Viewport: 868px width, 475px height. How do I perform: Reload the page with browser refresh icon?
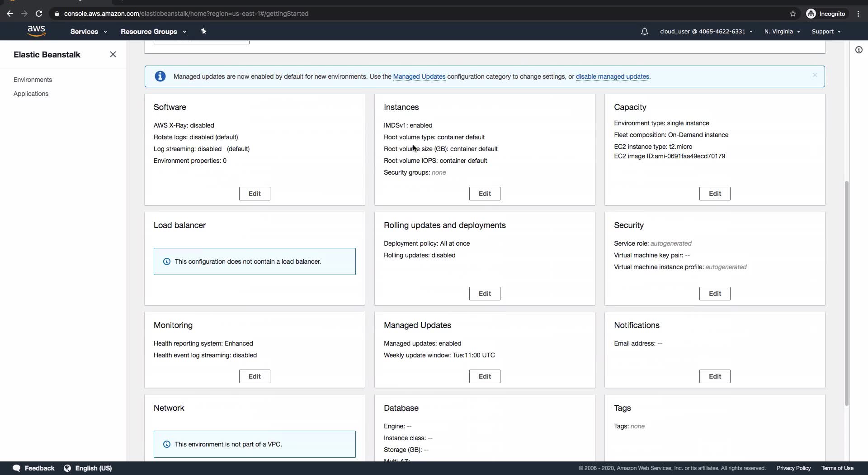point(39,14)
